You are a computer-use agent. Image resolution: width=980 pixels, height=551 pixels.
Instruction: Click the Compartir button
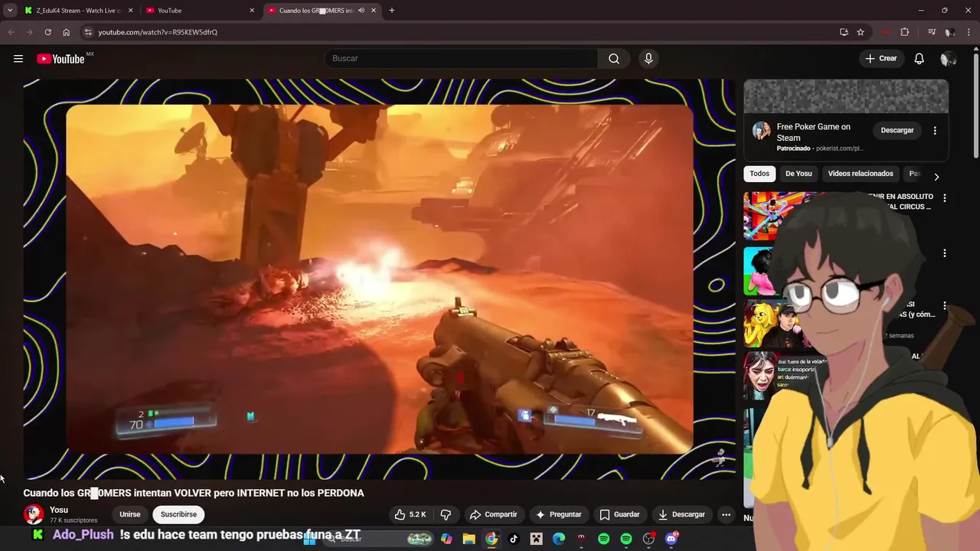pos(494,514)
